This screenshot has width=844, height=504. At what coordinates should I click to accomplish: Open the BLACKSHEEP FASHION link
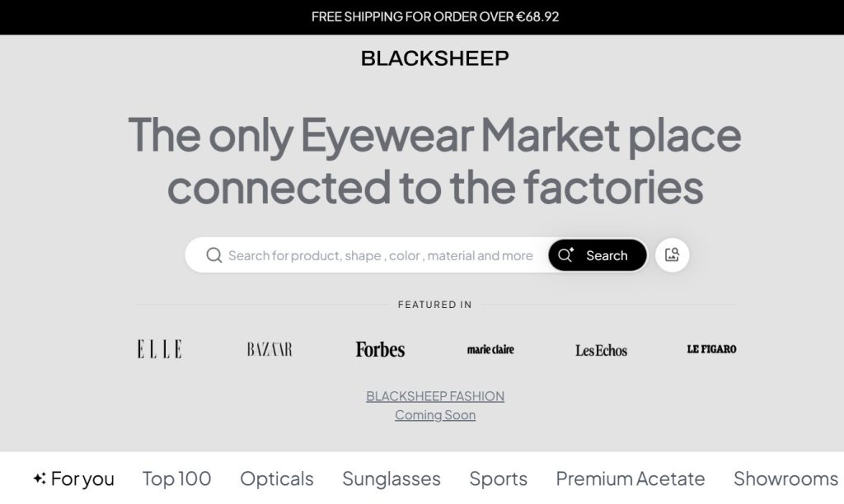(435, 396)
